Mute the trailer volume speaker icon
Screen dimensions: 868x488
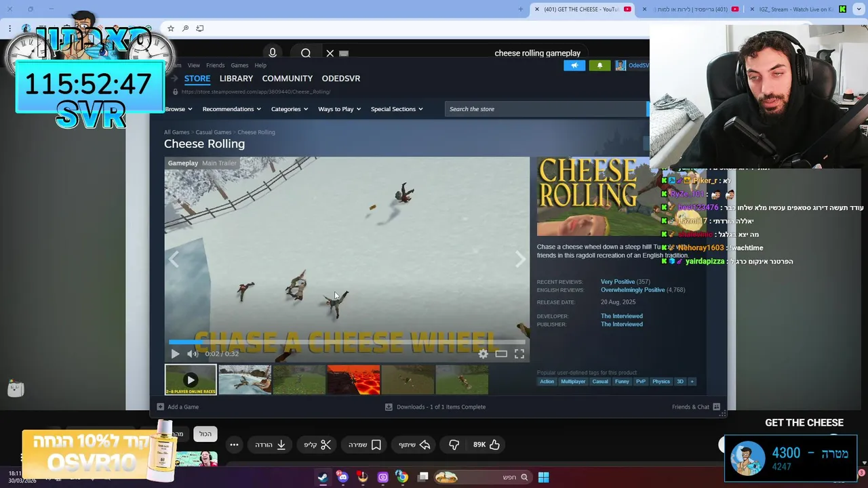193,354
